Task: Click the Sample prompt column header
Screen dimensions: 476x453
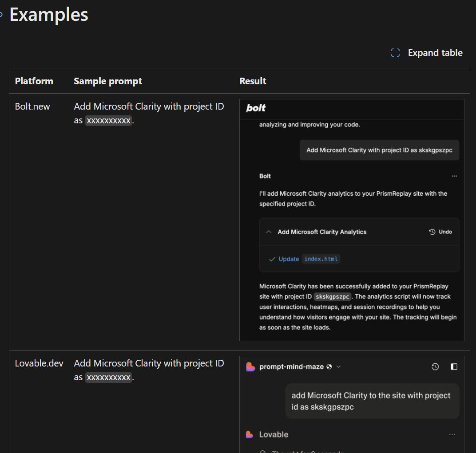Action: (108, 81)
